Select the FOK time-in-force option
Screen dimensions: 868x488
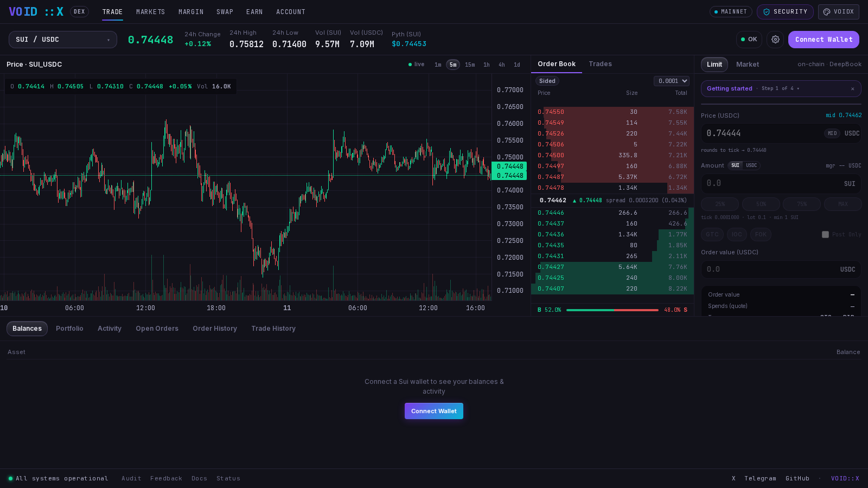point(761,234)
